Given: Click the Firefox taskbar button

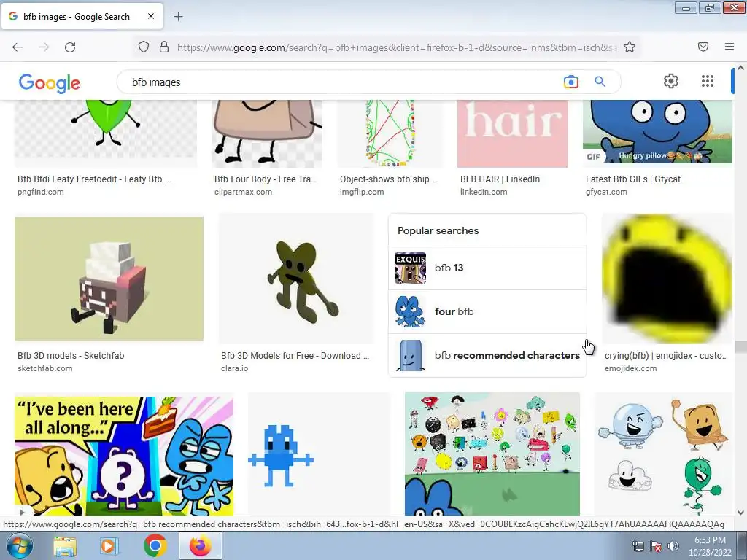Looking at the screenshot, I should pyautogui.click(x=201, y=545).
